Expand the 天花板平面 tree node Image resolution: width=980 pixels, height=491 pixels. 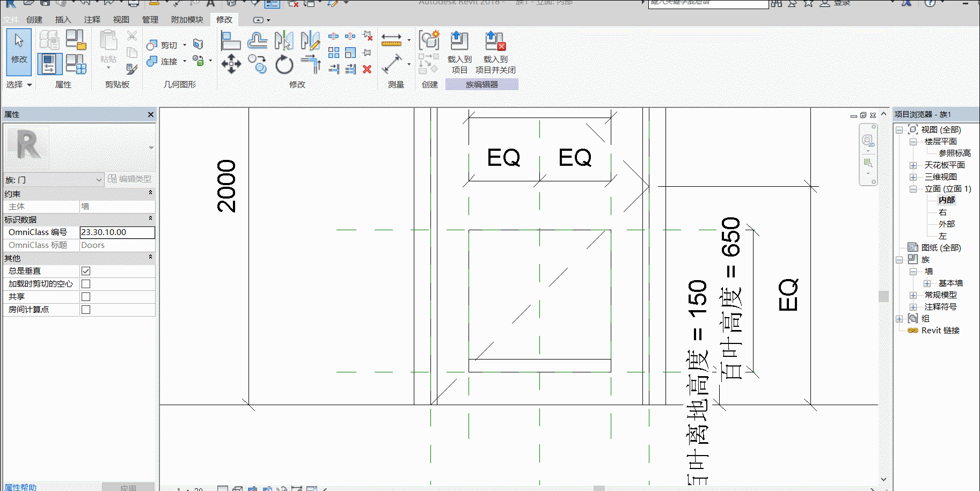913,165
